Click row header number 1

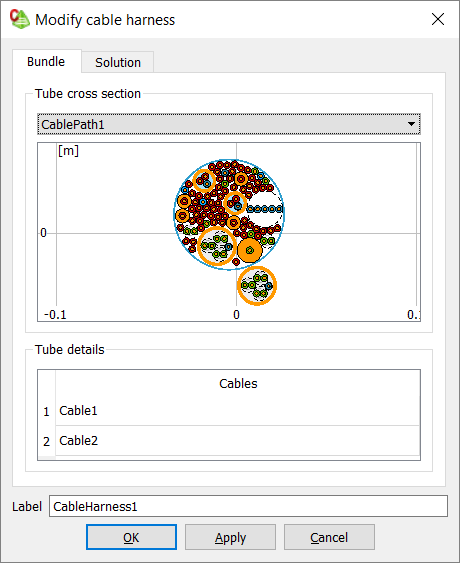(47, 411)
